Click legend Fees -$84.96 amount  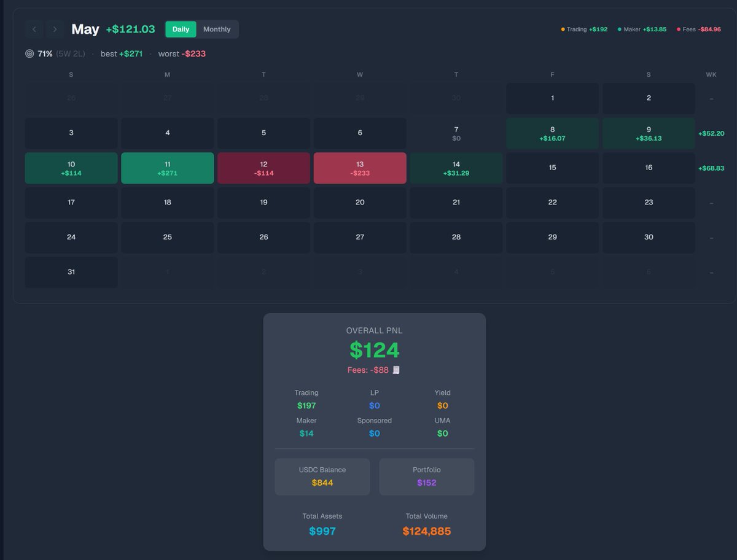click(x=709, y=29)
